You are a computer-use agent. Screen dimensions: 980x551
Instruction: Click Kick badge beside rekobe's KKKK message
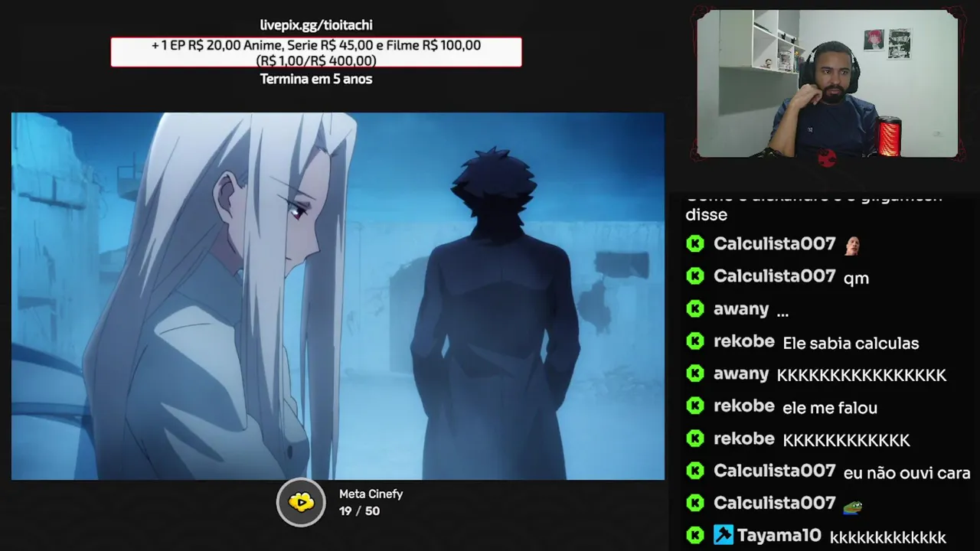[695, 439]
